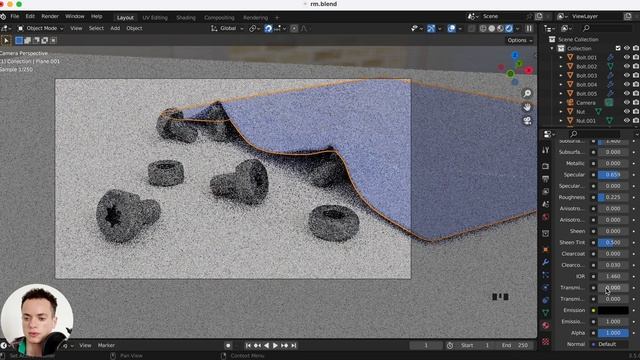
Task: Expand the Bolt.004 tree item
Action: tap(561, 84)
